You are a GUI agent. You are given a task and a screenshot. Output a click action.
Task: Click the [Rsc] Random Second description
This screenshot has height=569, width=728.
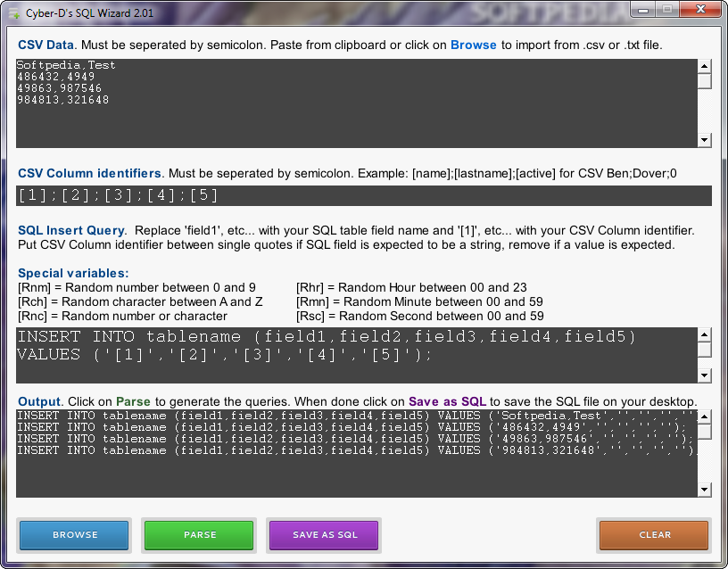[x=420, y=317]
